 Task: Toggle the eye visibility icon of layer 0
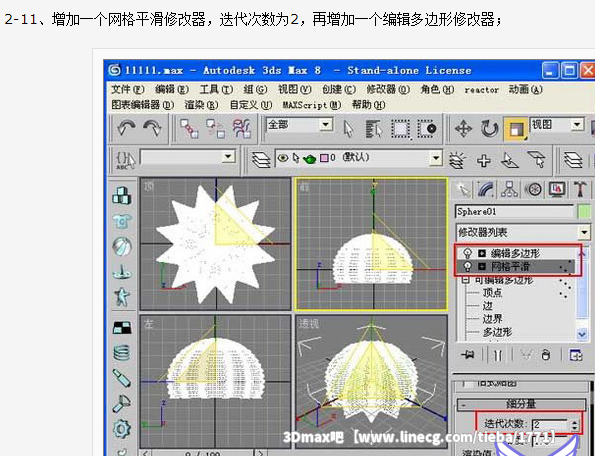tap(282, 158)
